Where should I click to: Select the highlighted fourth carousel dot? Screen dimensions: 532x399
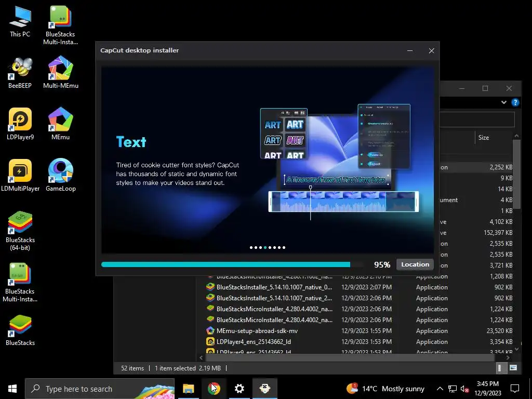[x=265, y=247]
